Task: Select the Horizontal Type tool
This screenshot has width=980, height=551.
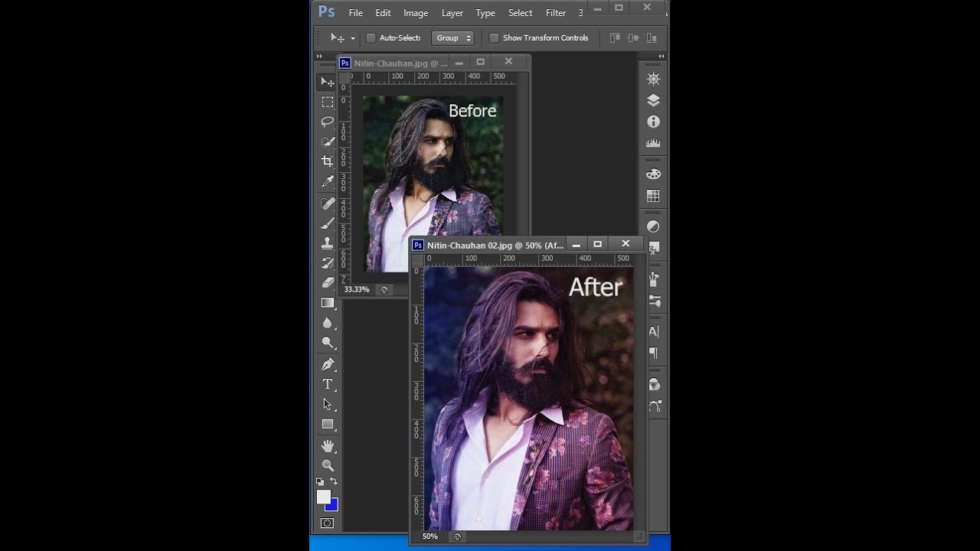Action: (x=328, y=384)
